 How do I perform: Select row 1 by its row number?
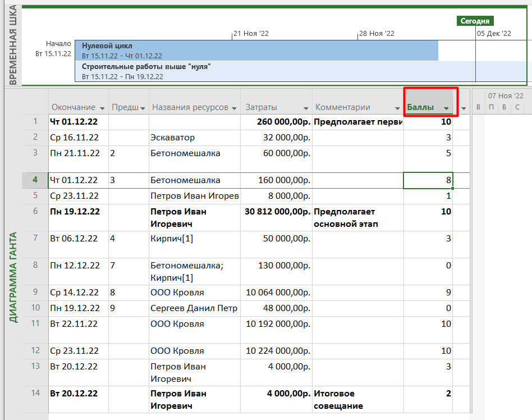35,121
